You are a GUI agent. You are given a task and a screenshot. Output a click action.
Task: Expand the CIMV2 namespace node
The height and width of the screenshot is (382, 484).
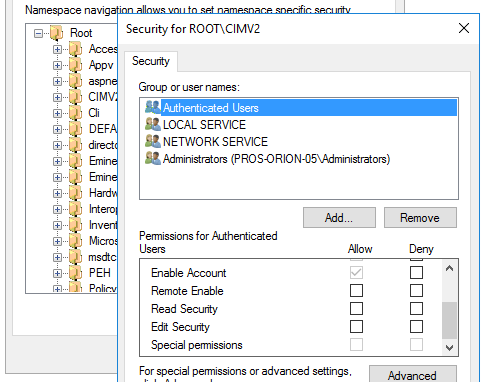tap(57, 97)
